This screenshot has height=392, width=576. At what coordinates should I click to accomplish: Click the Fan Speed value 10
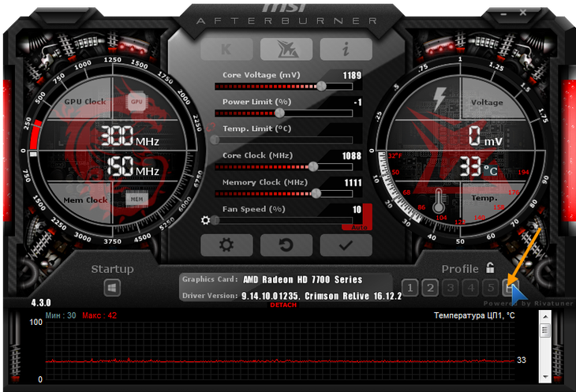357,210
